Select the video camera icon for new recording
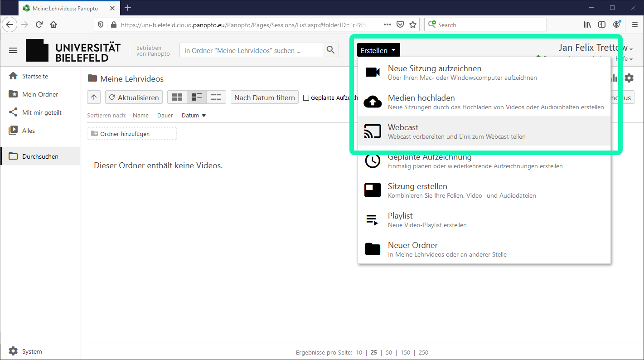The height and width of the screenshot is (360, 644). click(373, 72)
